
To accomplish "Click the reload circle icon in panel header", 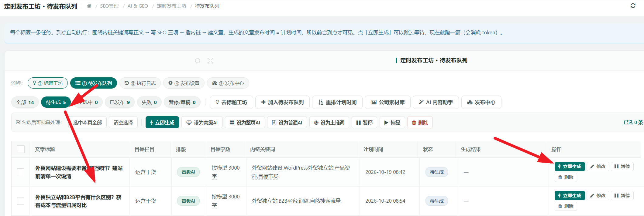I will click(198, 61).
